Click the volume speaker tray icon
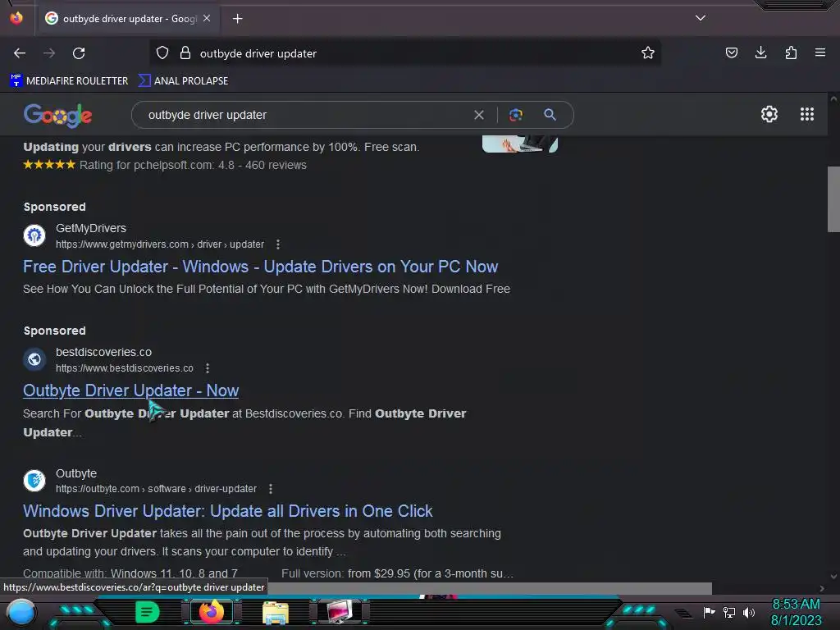Screen dimensions: 840x630 [748, 612]
